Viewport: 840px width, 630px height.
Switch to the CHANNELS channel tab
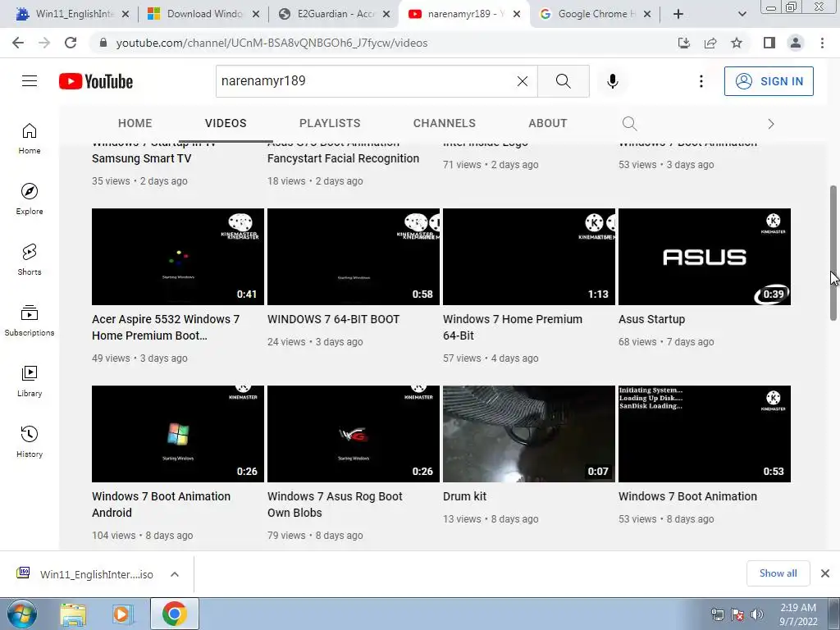pyautogui.click(x=444, y=123)
